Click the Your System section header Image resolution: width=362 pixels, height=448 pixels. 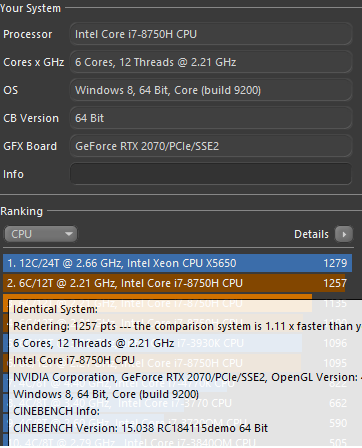(x=30, y=8)
